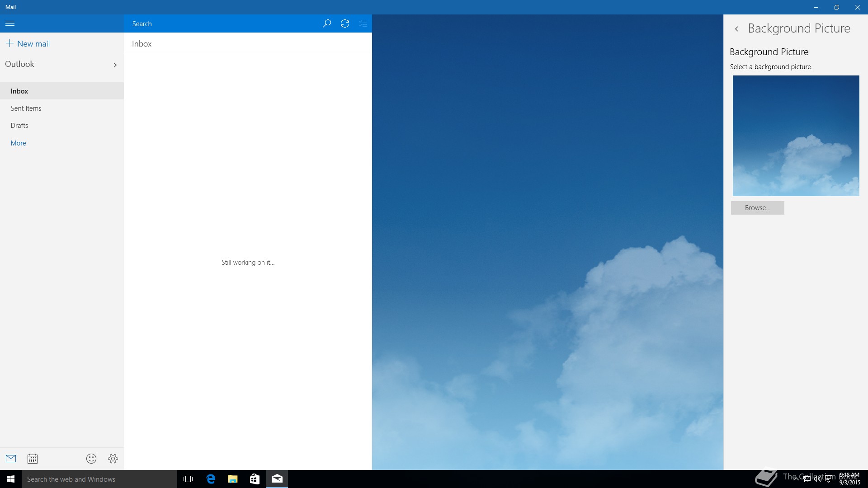Image resolution: width=868 pixels, height=488 pixels.
Task: Launch Microsoft Edge from taskbar
Action: [211, 479]
